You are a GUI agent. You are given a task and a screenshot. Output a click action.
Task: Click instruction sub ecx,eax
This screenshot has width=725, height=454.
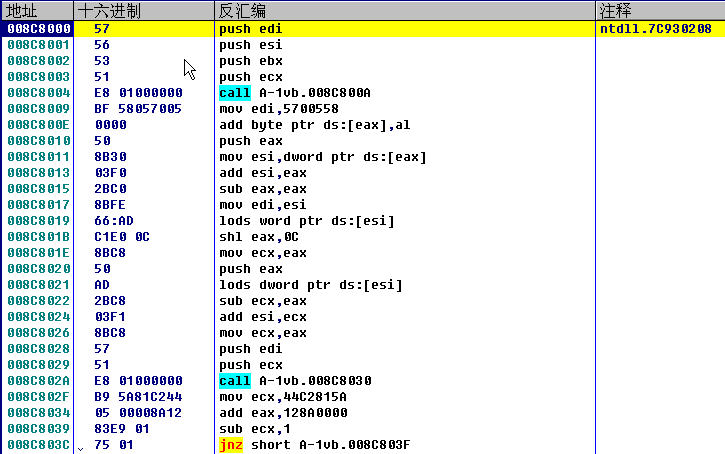click(263, 301)
